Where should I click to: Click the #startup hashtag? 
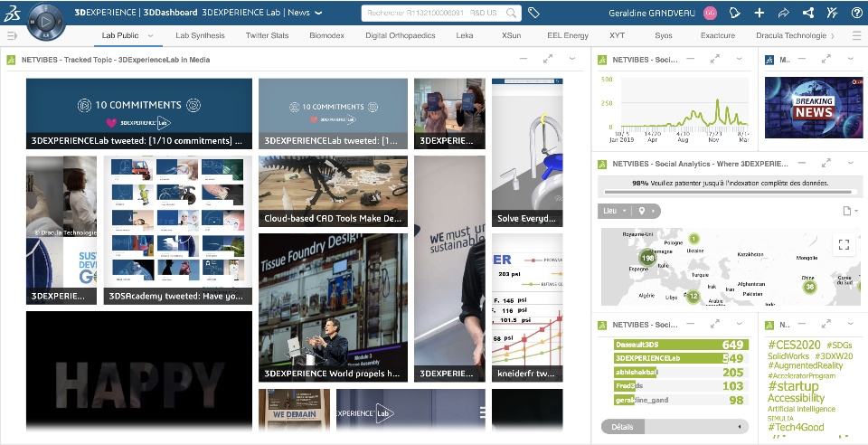coord(793,386)
